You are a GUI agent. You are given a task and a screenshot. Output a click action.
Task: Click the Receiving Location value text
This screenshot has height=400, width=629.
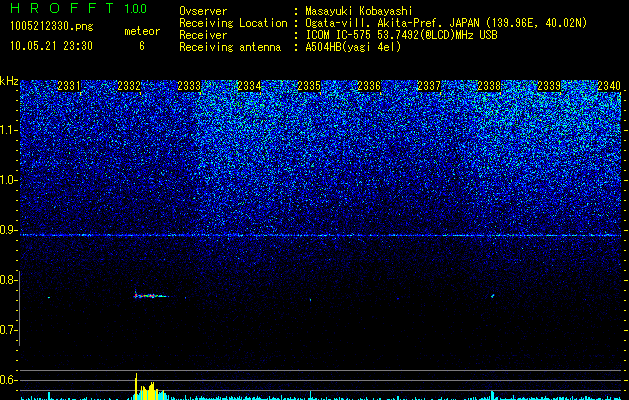click(446, 23)
